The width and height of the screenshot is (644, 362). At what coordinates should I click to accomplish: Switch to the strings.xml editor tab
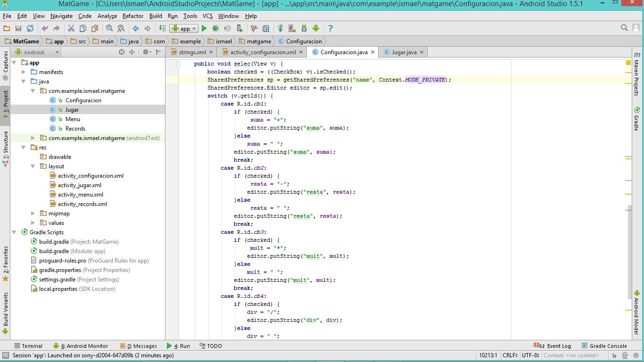pyautogui.click(x=192, y=52)
